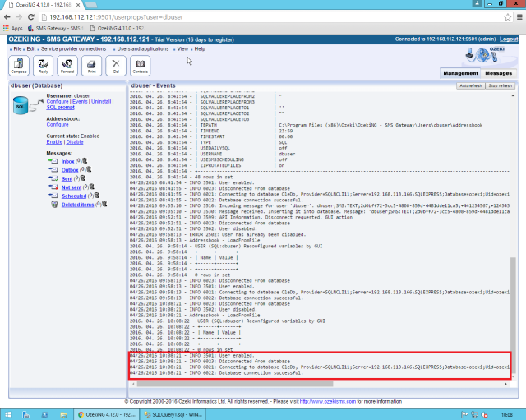Open the Apps bookmarks shortcut
Screen dimensions: 526x420
tap(13, 29)
